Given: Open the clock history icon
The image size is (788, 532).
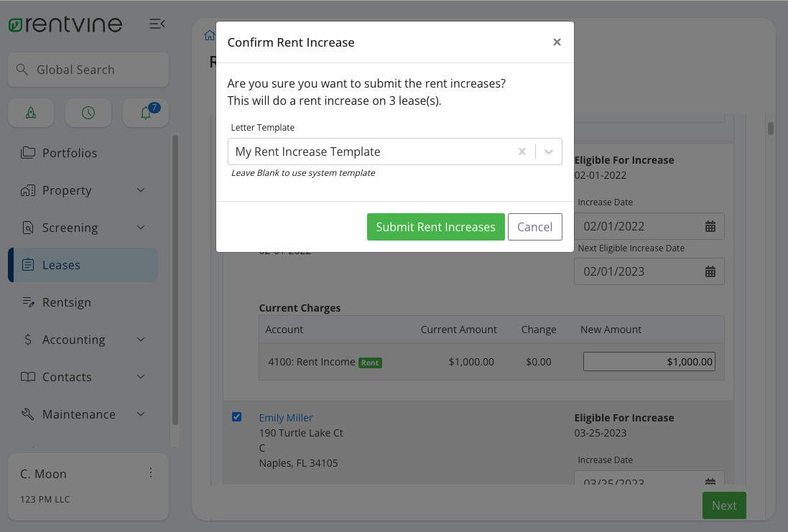Looking at the screenshot, I should [x=88, y=113].
